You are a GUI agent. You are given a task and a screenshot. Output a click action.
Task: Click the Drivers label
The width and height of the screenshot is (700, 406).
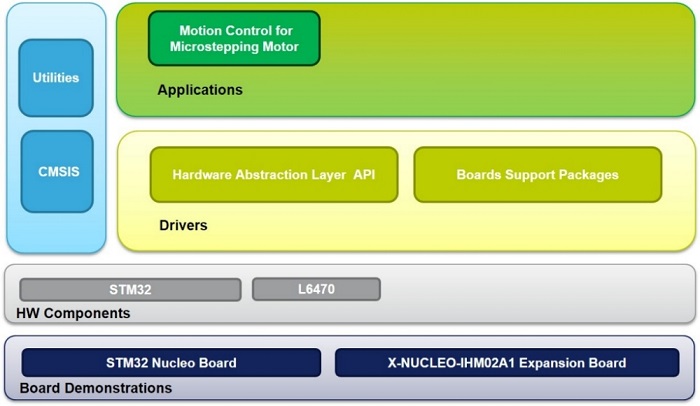tap(183, 225)
